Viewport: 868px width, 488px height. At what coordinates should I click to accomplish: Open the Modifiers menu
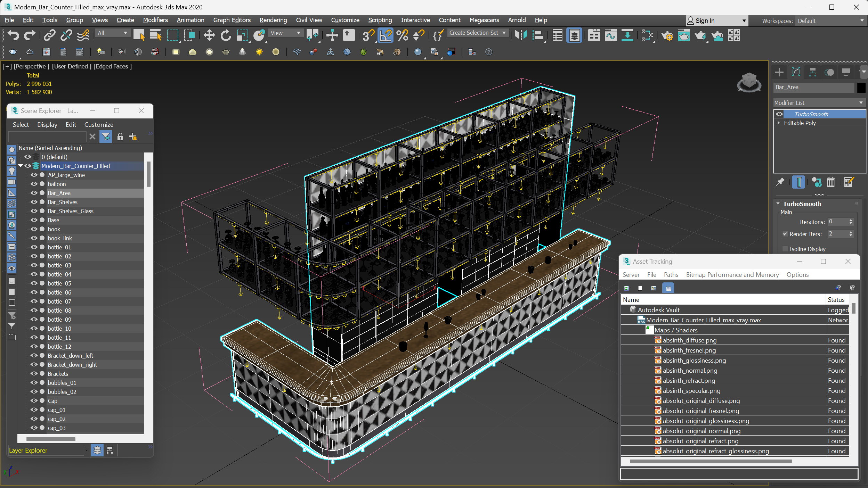coord(155,20)
